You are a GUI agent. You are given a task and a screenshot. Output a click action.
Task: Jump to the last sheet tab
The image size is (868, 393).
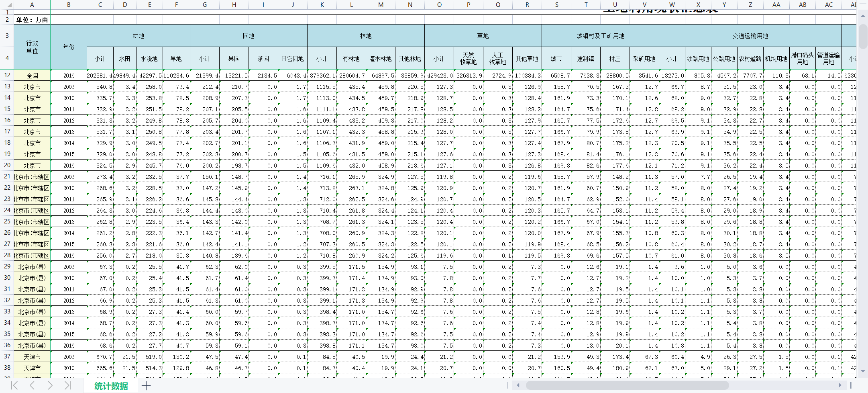[67, 386]
